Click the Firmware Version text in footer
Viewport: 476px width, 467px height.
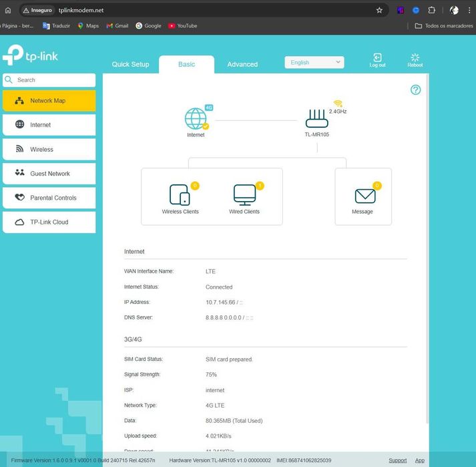pyautogui.click(x=83, y=460)
